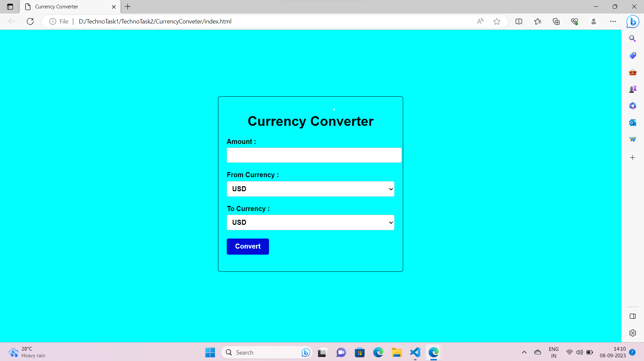Open the Bing Copilot sidebar icon

tap(633, 22)
